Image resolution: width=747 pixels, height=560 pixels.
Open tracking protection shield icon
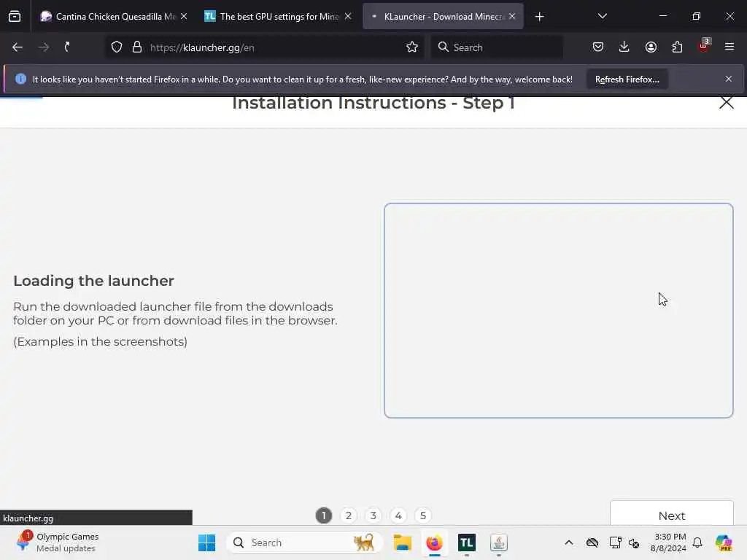point(117,47)
